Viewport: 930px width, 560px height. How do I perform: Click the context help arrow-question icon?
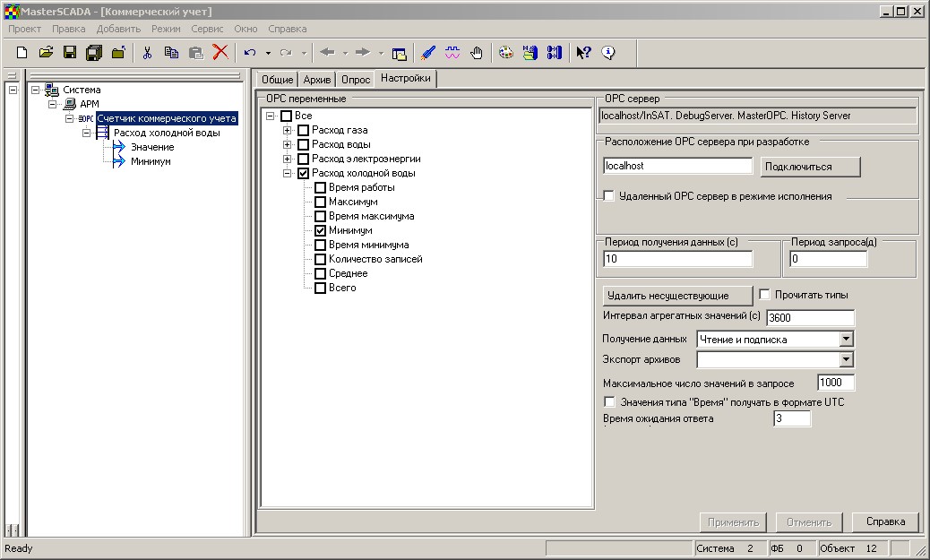click(583, 53)
